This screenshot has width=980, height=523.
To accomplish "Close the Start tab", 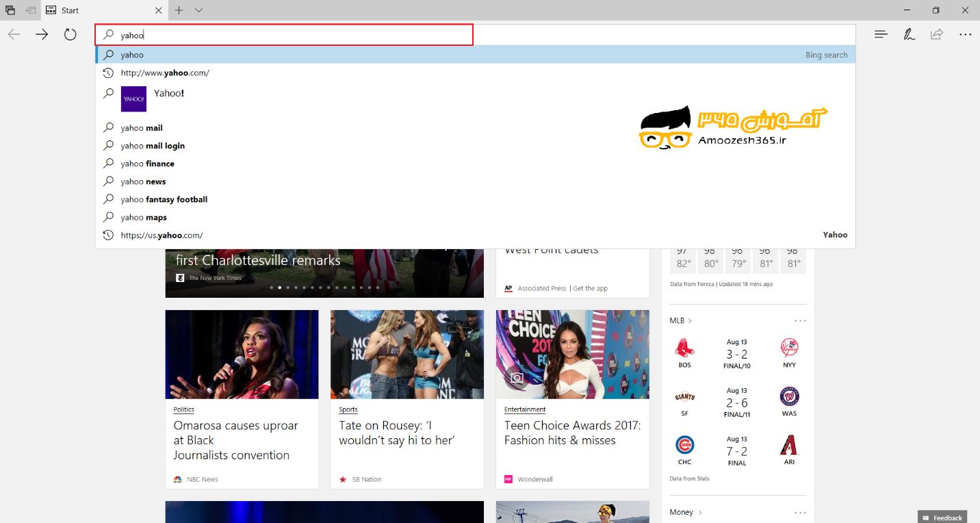I will coord(159,10).
